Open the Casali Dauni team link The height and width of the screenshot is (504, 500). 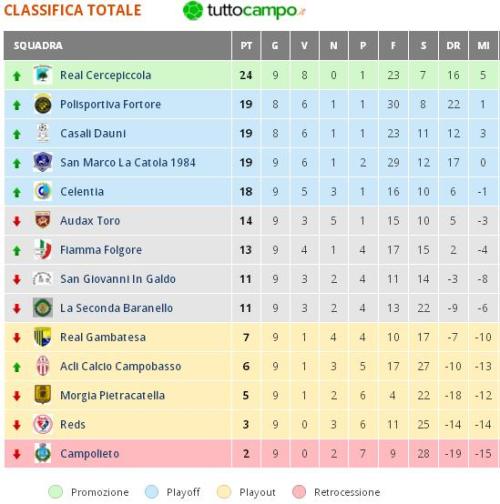[93, 133]
